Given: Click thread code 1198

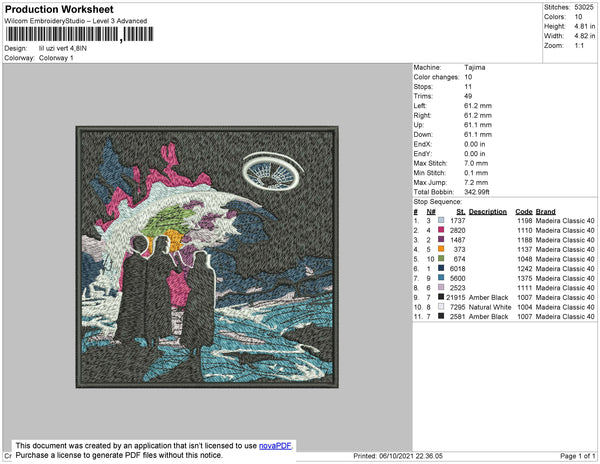Looking at the screenshot, I should click(525, 221).
